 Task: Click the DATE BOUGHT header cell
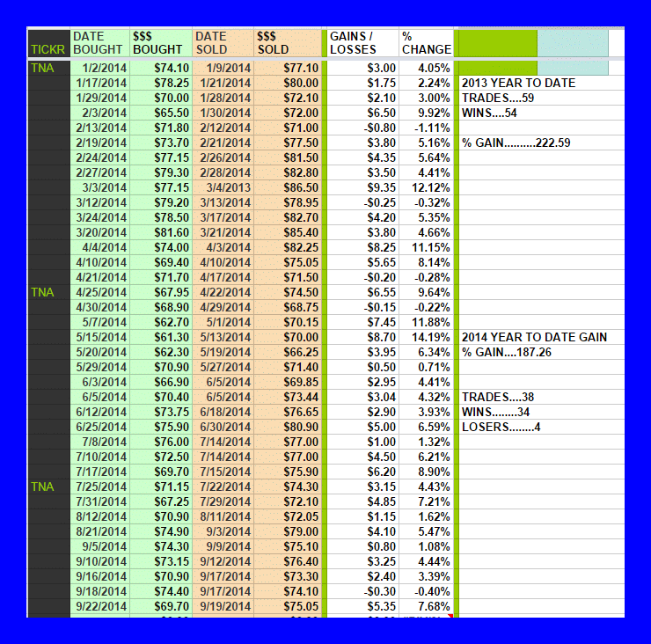[99, 43]
